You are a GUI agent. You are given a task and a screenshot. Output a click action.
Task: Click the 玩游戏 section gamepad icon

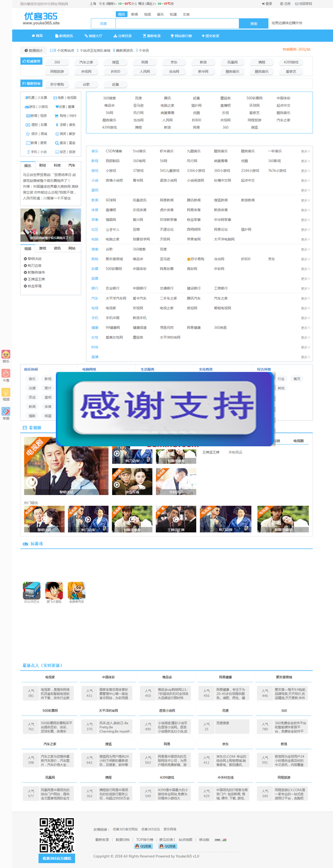pos(25,544)
